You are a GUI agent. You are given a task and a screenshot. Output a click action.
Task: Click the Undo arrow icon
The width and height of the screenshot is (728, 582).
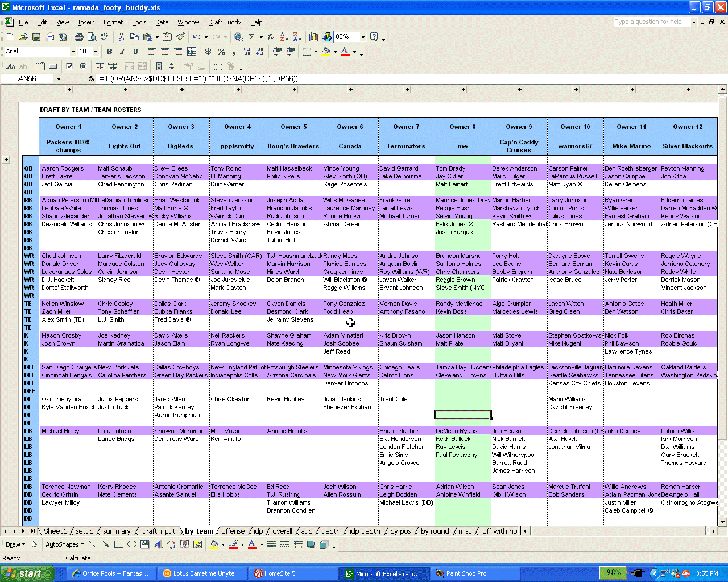click(x=196, y=37)
